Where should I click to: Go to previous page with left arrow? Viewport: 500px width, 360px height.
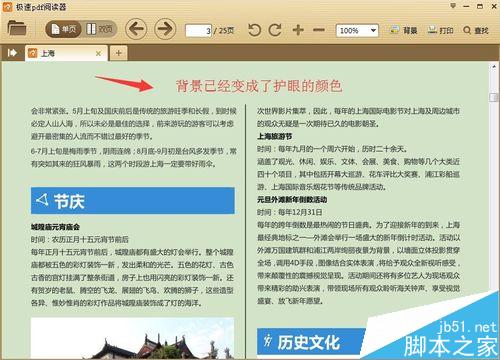pyautogui.click(x=136, y=29)
